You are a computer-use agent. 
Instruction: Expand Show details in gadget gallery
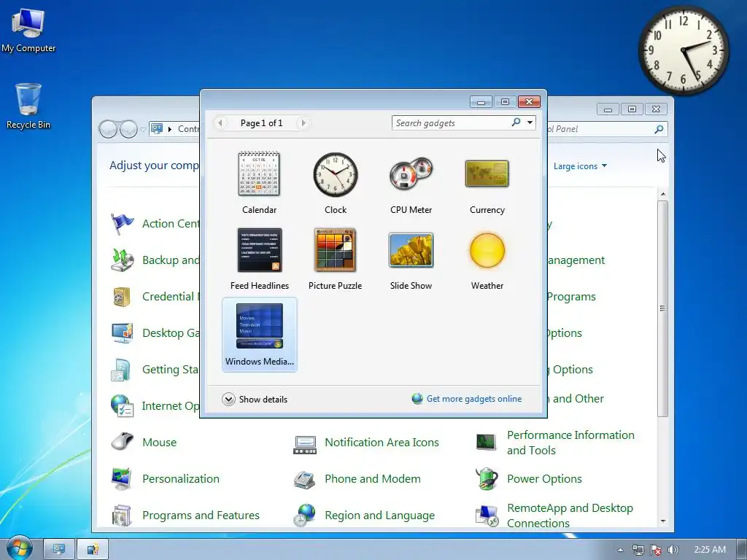(255, 399)
